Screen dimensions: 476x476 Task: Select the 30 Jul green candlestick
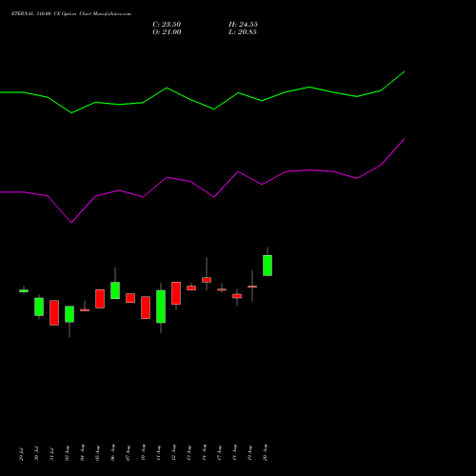39,307
